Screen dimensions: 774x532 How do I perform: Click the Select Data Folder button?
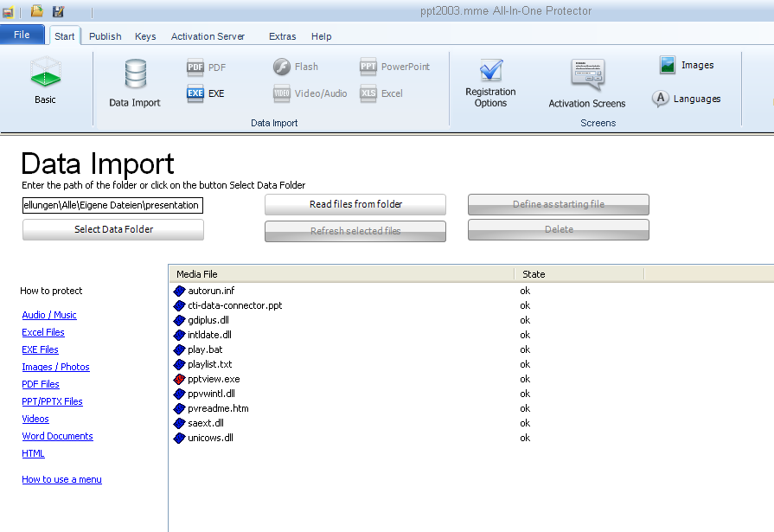pyautogui.click(x=113, y=229)
